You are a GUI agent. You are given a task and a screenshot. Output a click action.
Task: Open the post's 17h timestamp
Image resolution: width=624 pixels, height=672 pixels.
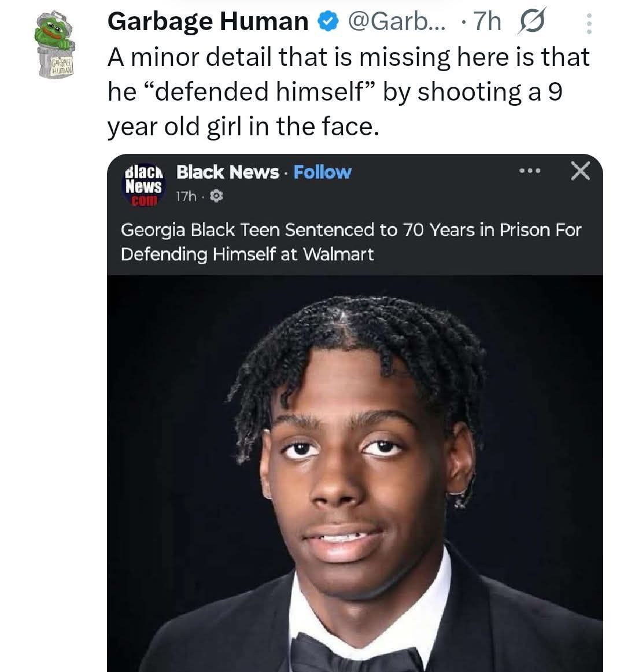coord(186,197)
